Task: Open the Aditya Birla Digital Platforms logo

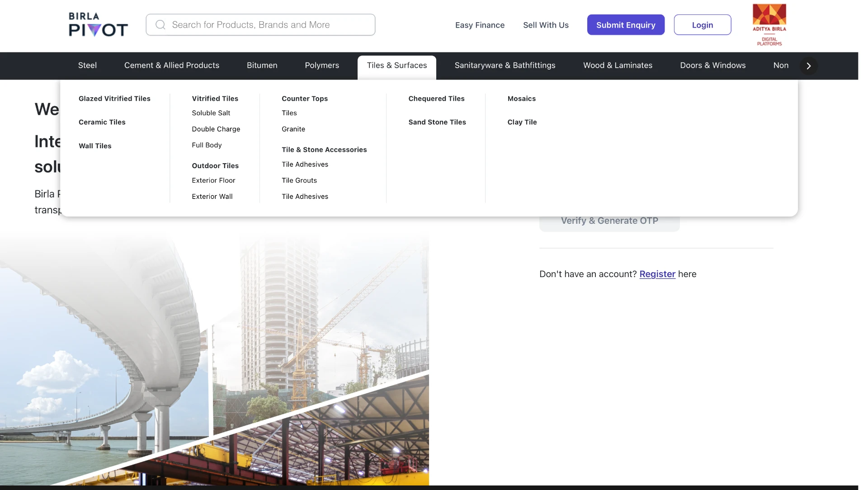Action: [769, 25]
